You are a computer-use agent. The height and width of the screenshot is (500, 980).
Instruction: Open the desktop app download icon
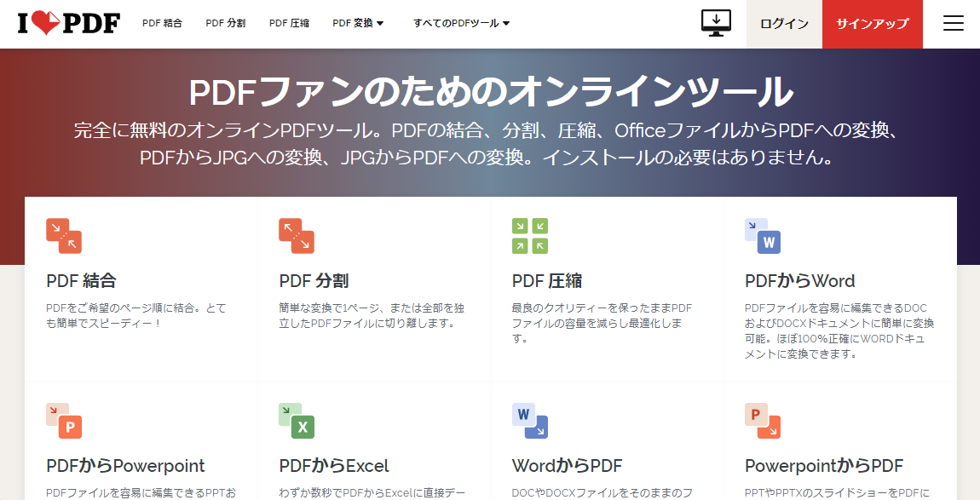point(716,23)
